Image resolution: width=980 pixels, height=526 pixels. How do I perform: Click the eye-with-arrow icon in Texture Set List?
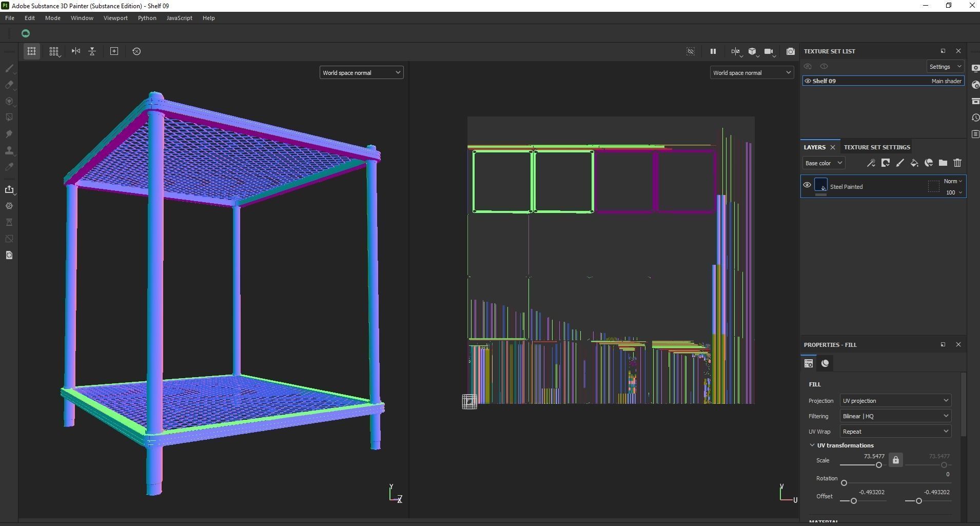tap(808, 67)
